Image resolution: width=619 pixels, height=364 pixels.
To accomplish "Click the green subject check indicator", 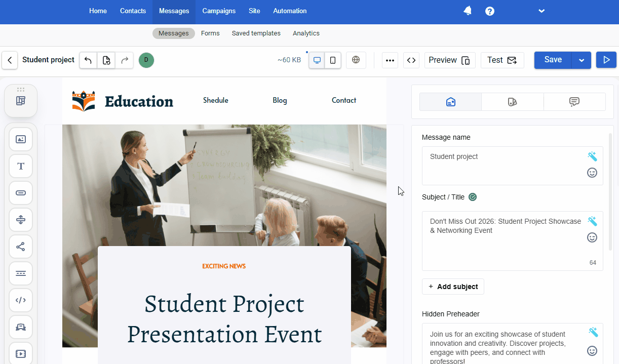I will tap(473, 197).
